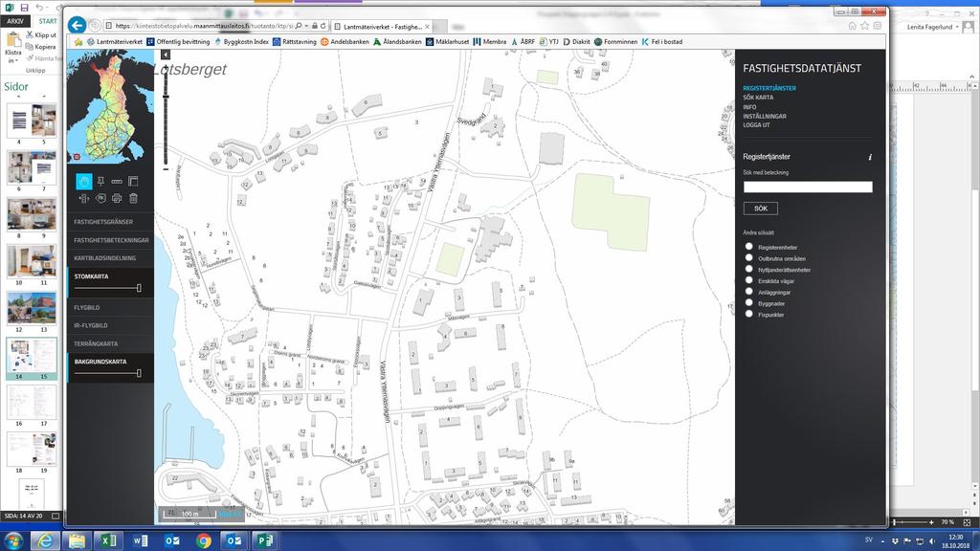The image size is (980, 551).
Task: Toggle the Fastighetsbeteckningar layer
Action: tap(110, 240)
